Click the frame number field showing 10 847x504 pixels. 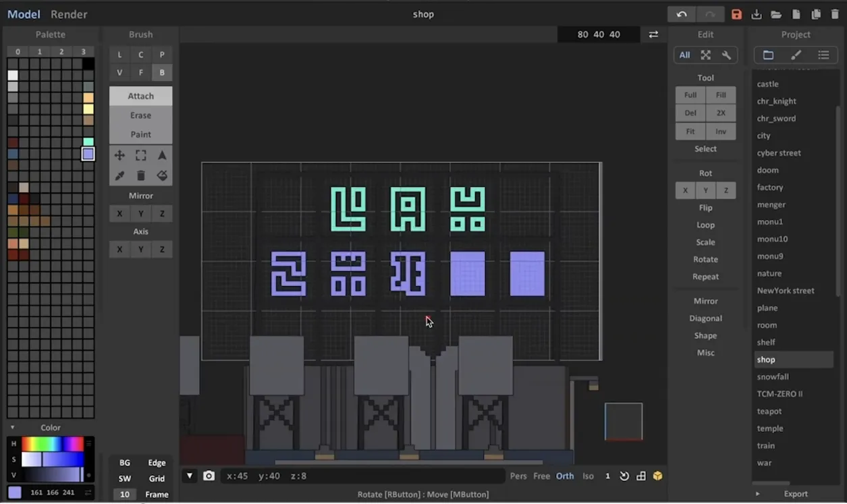tap(125, 495)
